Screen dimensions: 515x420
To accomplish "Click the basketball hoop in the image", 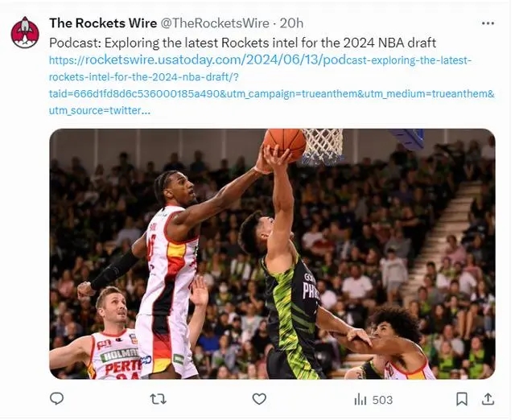I will pyautogui.click(x=323, y=146).
